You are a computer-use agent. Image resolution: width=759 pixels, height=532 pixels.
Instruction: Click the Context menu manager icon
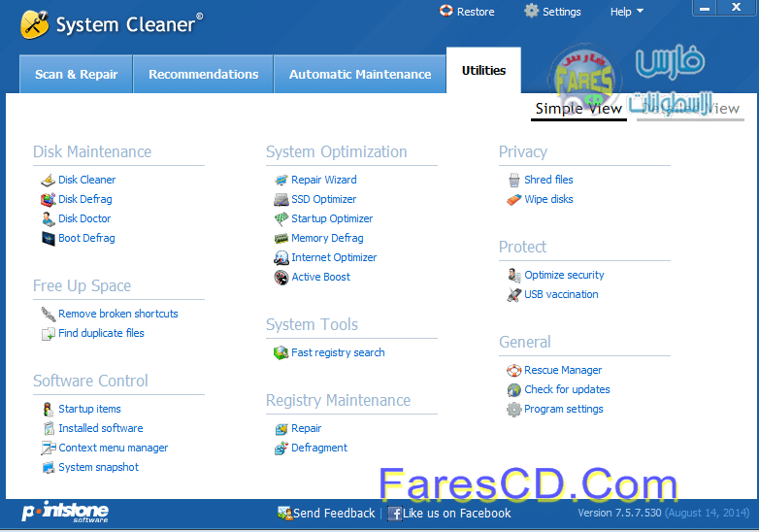[48, 448]
